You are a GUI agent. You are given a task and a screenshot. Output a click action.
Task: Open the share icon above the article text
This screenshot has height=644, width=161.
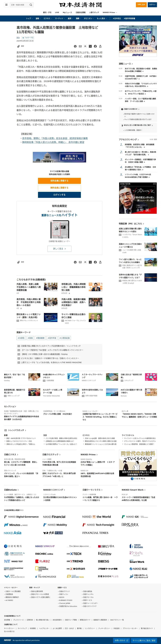tap(100, 47)
